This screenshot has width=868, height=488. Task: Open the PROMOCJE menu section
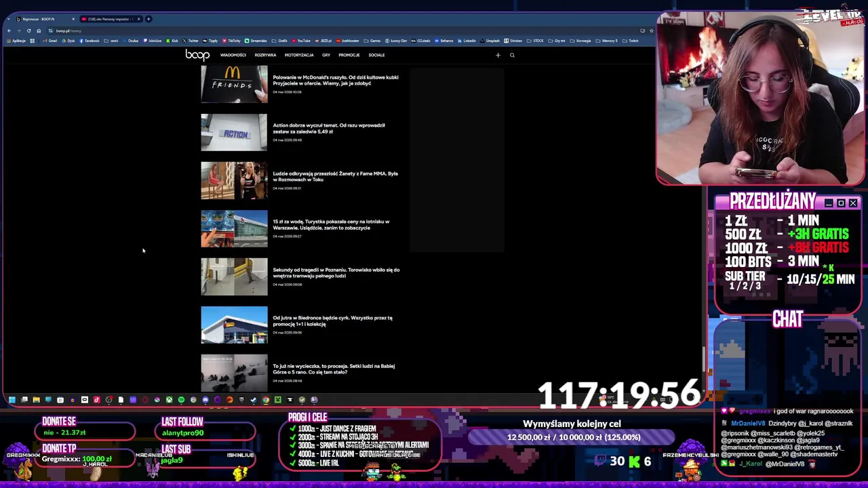[x=349, y=55]
